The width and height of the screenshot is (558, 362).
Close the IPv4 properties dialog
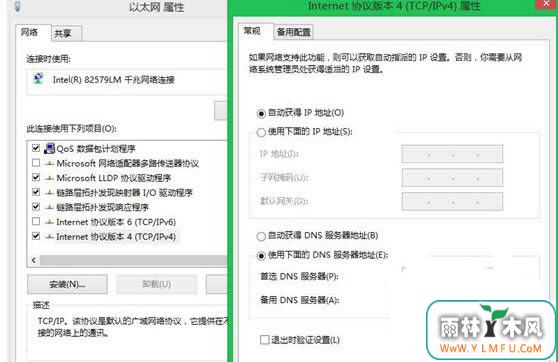[x=546, y=4]
